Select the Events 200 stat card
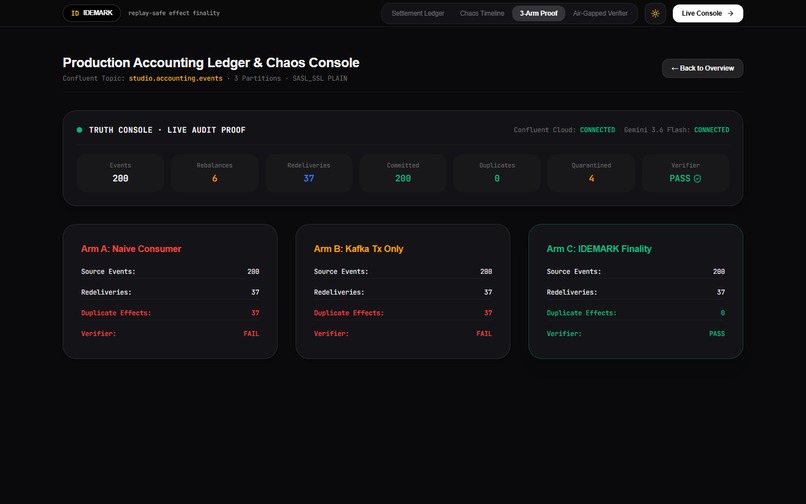 coord(120,173)
